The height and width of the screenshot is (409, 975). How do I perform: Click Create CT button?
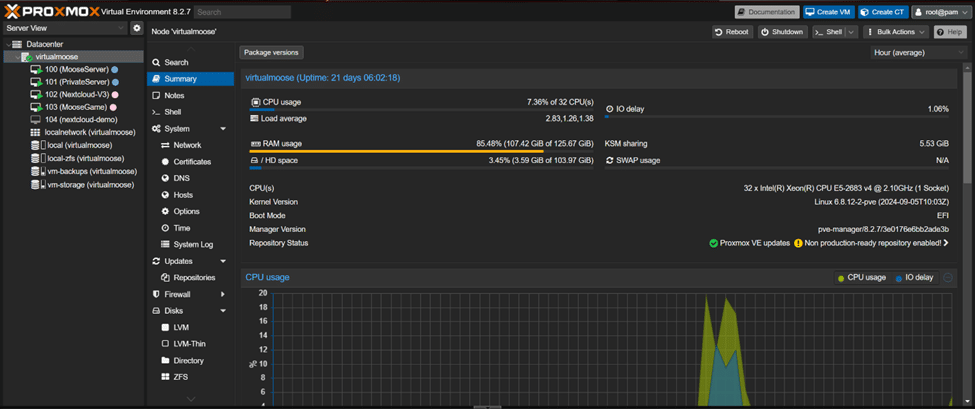pyautogui.click(x=883, y=12)
